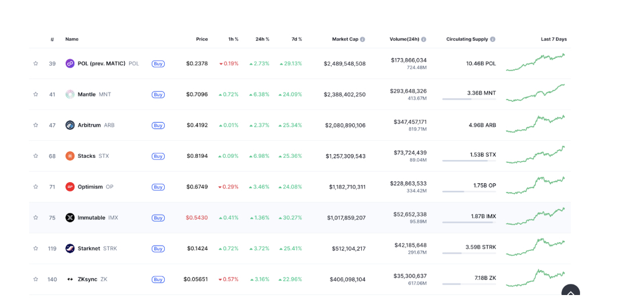Screen dimensions: 644x302
Task: Star POL (prev. MATIC) in watchlist
Action: point(35,63)
